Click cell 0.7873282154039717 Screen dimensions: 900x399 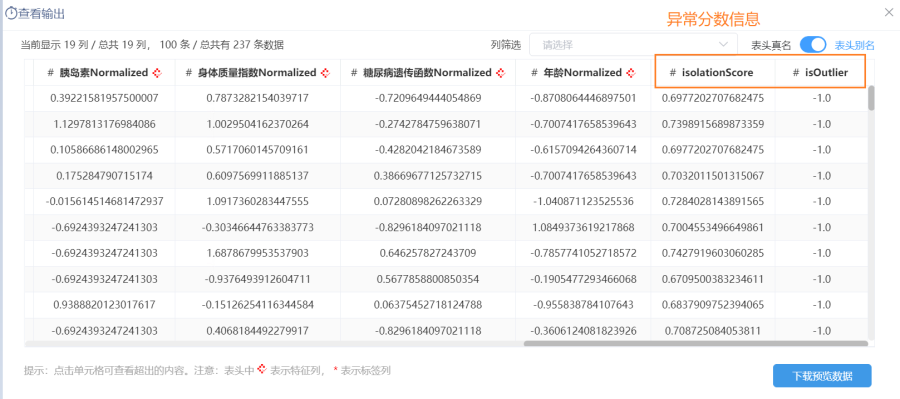258,98
